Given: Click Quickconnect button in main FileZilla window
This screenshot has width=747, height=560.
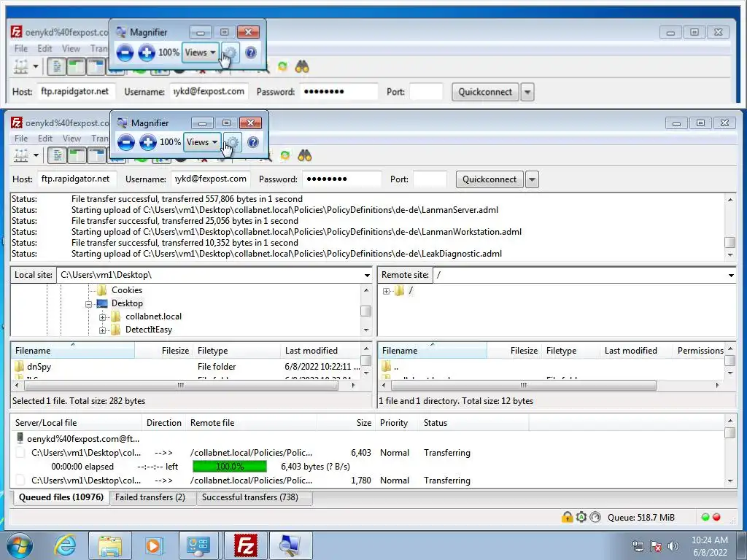Looking at the screenshot, I should pyautogui.click(x=489, y=179).
